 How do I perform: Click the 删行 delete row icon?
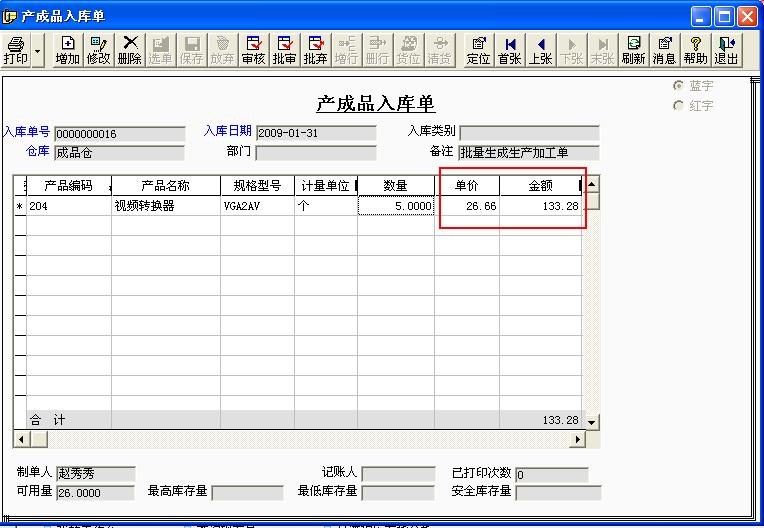(x=377, y=50)
